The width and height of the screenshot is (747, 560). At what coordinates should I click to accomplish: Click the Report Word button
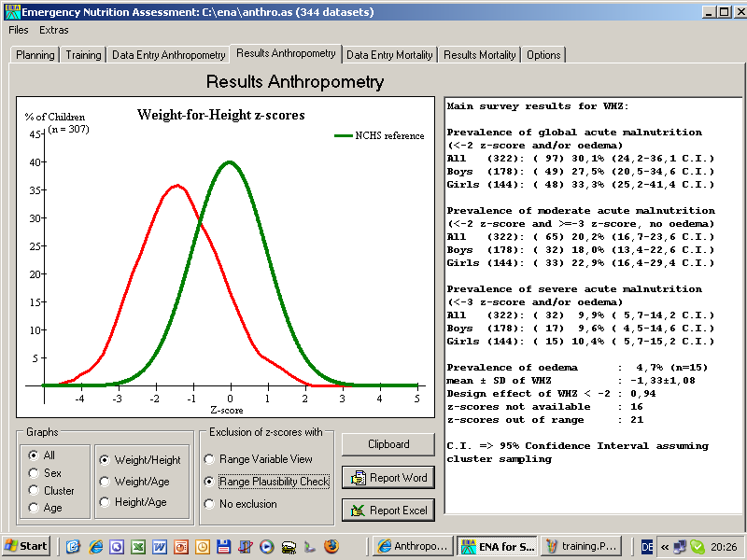388,478
